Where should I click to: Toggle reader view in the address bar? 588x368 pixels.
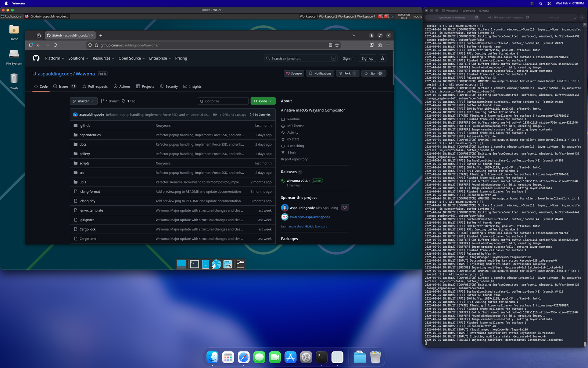330,45
